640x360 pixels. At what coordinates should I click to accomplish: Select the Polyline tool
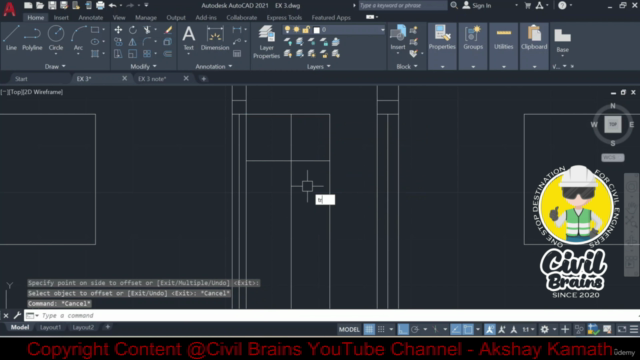[32, 38]
